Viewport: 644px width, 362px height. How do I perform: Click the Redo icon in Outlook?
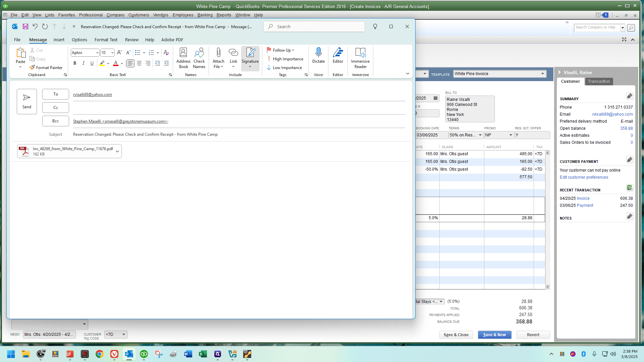45,26
